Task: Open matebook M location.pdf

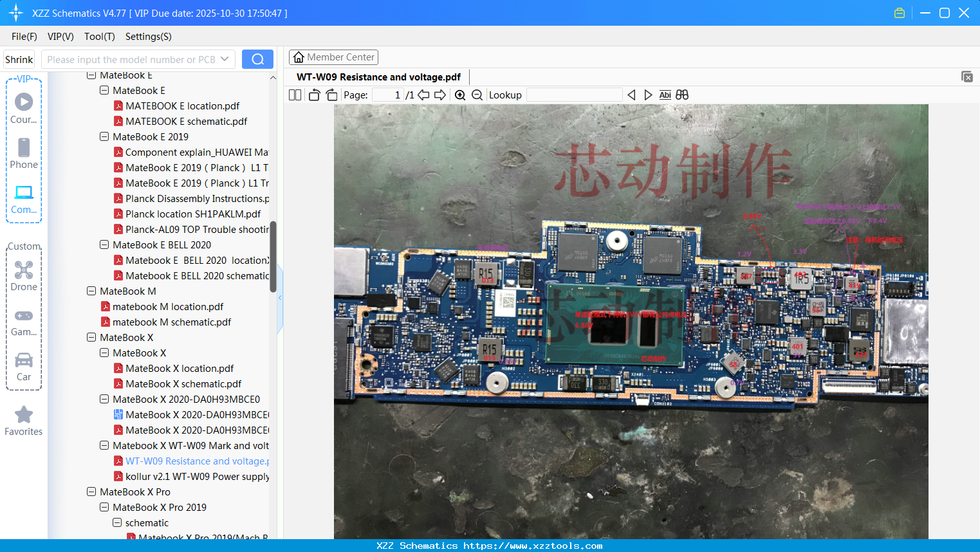Action: [x=162, y=307]
